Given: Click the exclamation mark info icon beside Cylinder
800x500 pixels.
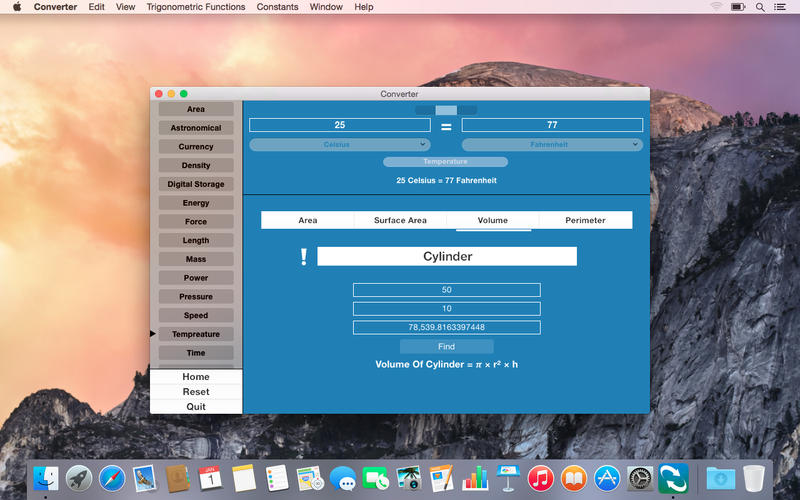Looking at the screenshot, I should pos(304,256).
